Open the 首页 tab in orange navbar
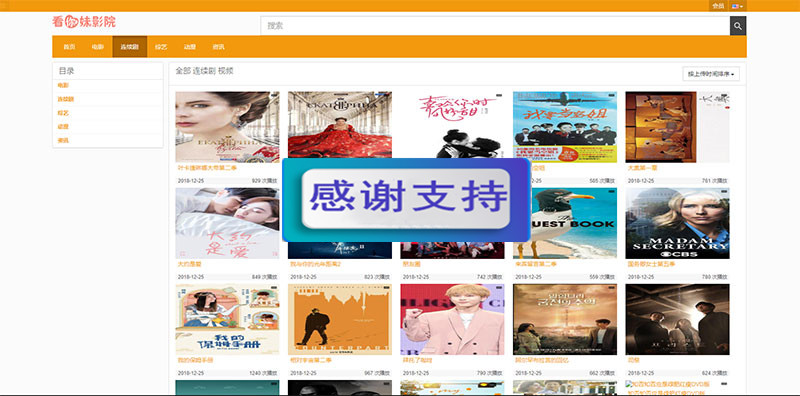This screenshot has width=800, height=396. (x=69, y=47)
